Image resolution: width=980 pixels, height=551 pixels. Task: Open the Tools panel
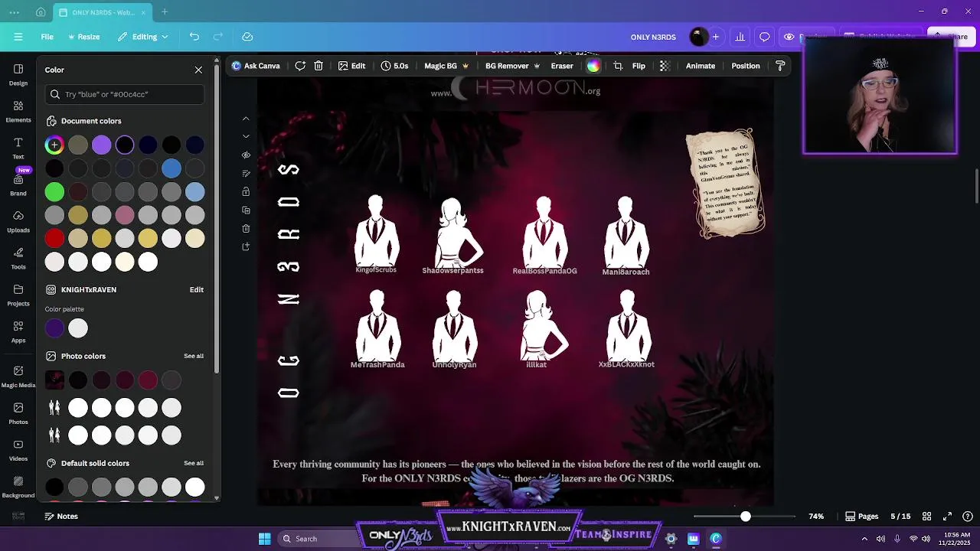18,258
